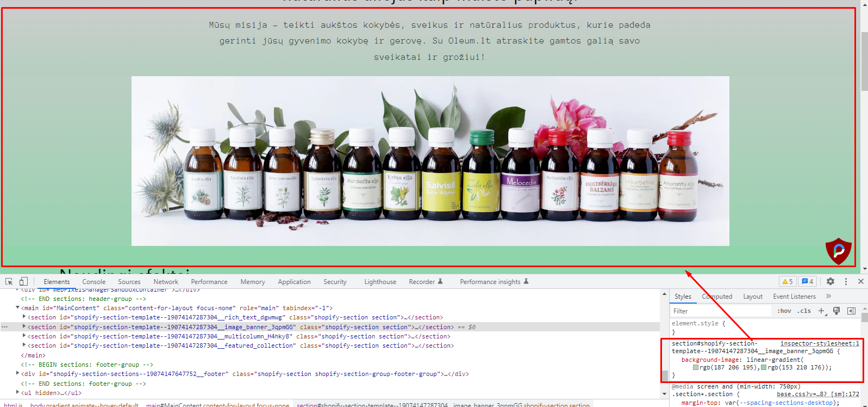The image size is (868, 407).
Task: Toggle the :hov element state panel
Action: (784, 311)
